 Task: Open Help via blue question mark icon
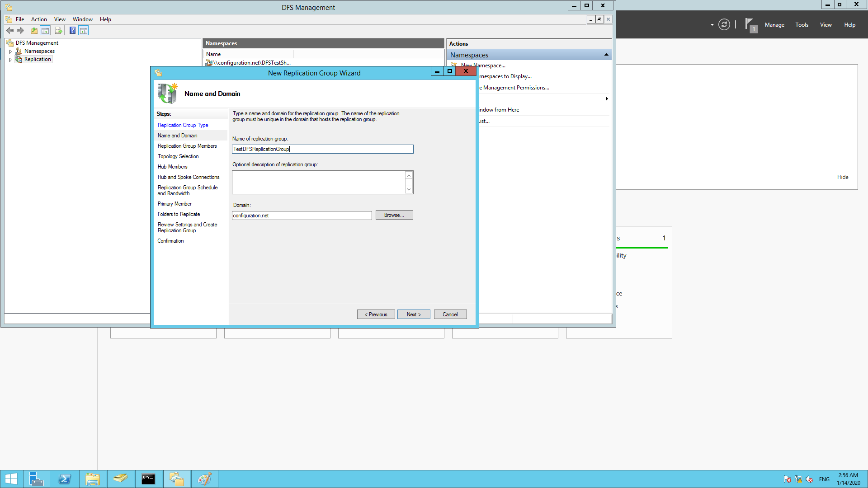point(72,31)
